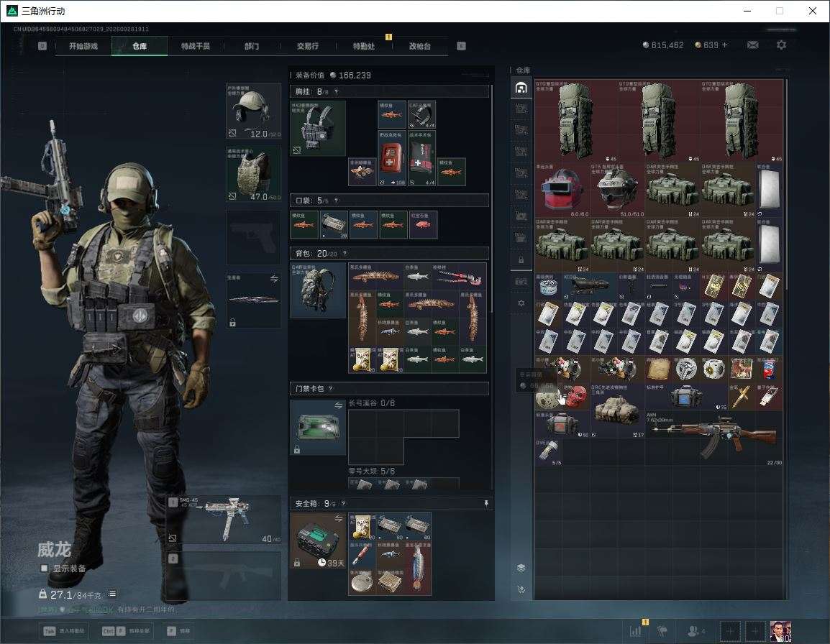Select the equipped body armor slot
The height and width of the screenshot is (644, 830).
254,175
